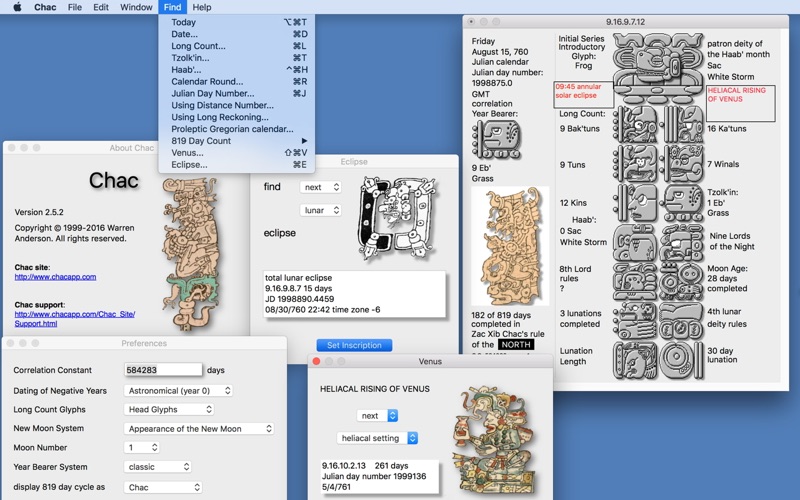Choose Using Distance Number... menu item

coord(239,105)
